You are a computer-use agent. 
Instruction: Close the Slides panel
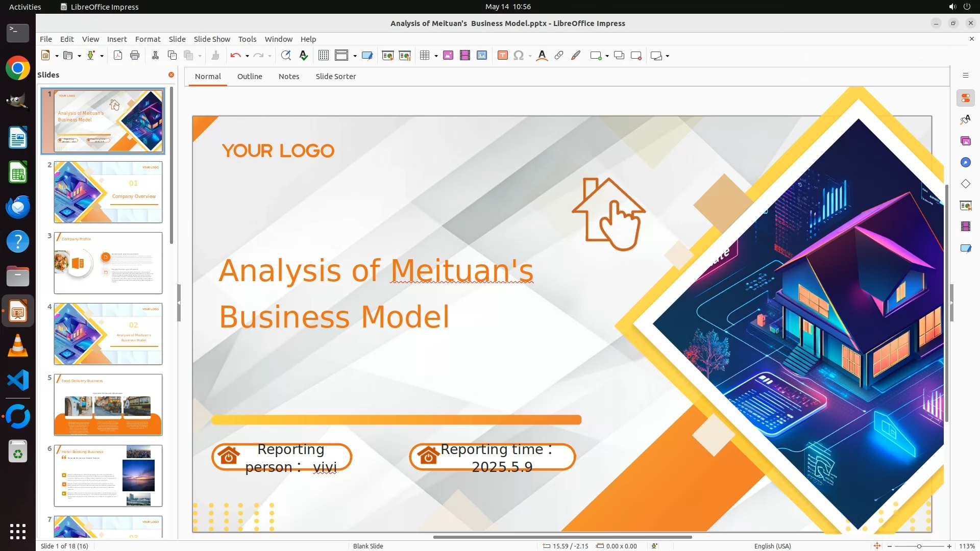click(171, 74)
